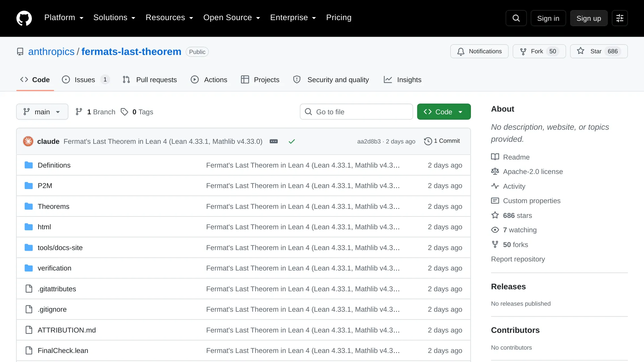Open the fermats-last-theorem repository link
644x362 pixels.
[x=131, y=52]
